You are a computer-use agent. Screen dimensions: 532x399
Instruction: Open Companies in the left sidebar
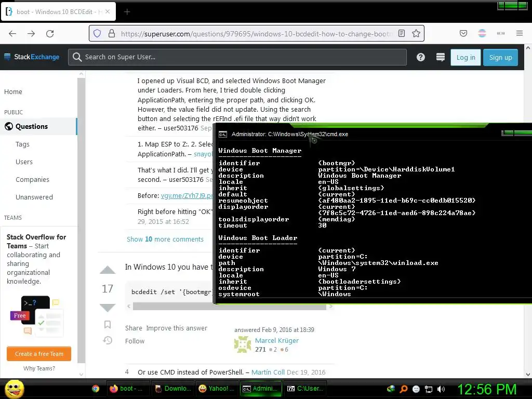pos(32,179)
